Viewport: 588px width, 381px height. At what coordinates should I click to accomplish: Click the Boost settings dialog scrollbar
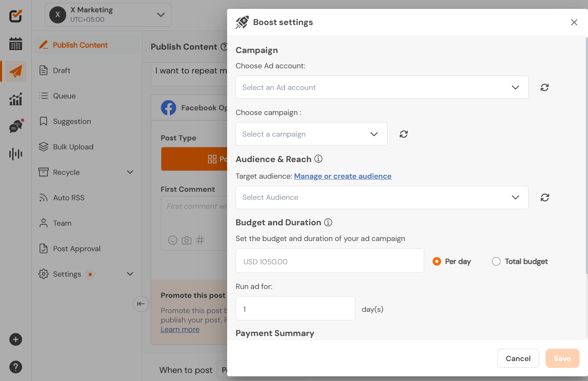586,156
